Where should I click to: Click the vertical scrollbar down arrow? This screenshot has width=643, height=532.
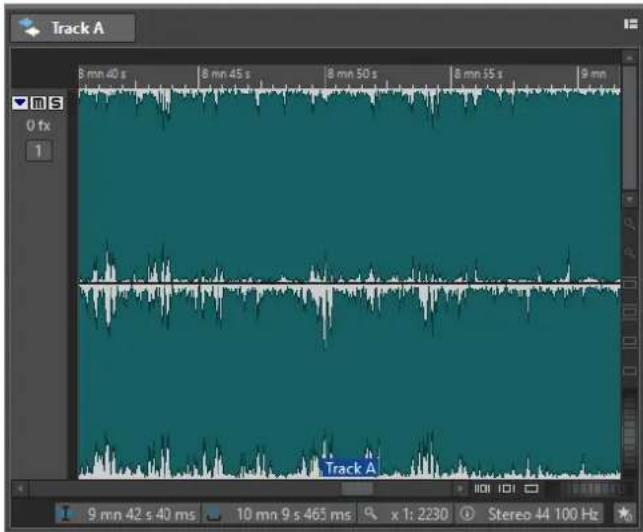click(x=629, y=199)
